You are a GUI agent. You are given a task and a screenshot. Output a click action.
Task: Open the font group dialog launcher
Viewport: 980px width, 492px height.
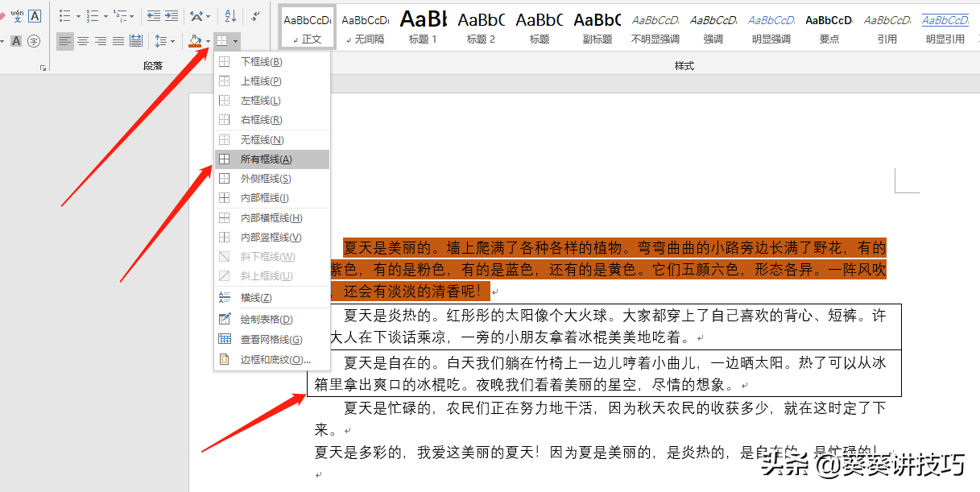43,68
